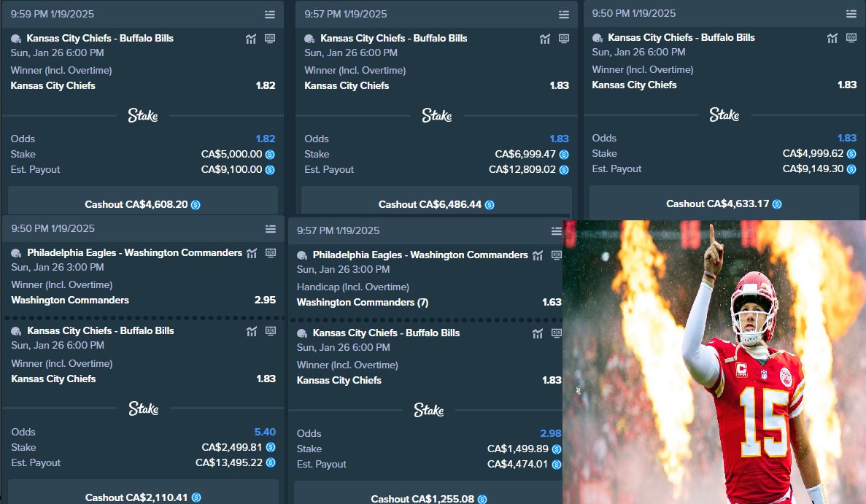Open menu on the 9:59 PM bet slip

269,15
